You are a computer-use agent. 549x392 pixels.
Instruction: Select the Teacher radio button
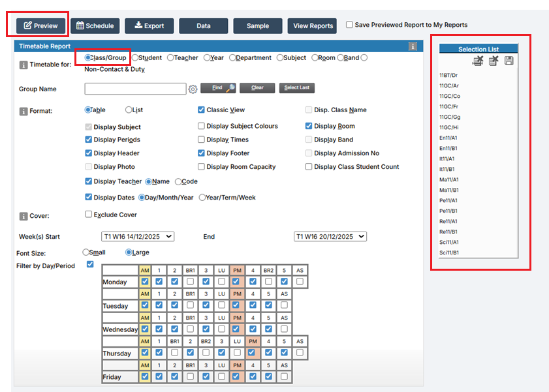tap(170, 57)
